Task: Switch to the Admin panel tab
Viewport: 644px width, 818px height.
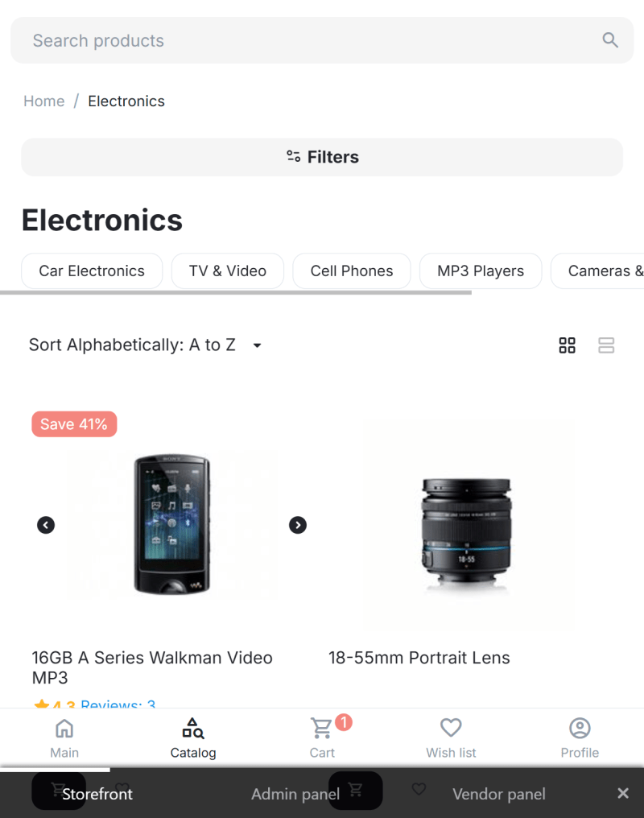Action: point(295,795)
